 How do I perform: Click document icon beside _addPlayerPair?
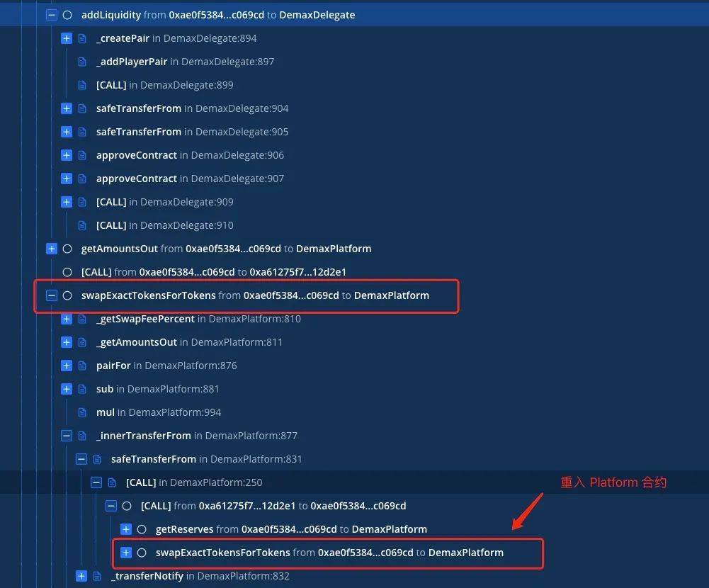click(82, 62)
